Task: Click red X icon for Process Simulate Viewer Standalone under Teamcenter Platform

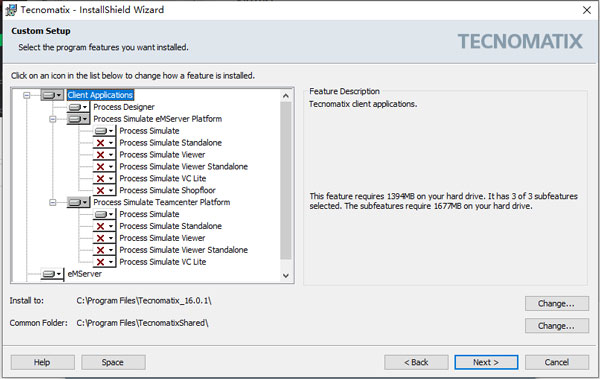Action: click(104, 250)
